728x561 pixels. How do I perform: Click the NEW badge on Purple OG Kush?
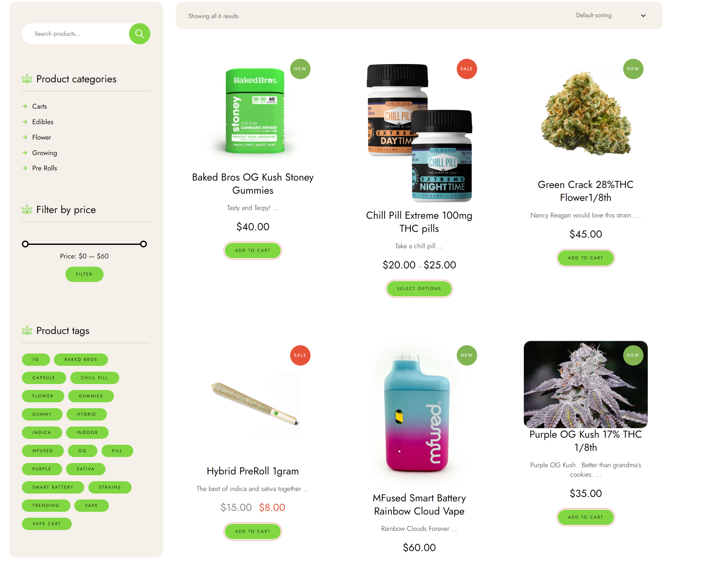(633, 355)
